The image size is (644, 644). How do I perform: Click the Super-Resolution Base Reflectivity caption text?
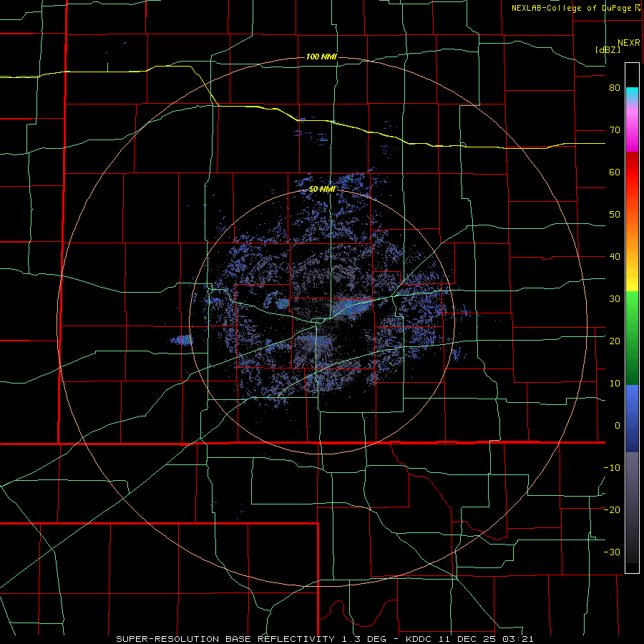(x=325, y=639)
